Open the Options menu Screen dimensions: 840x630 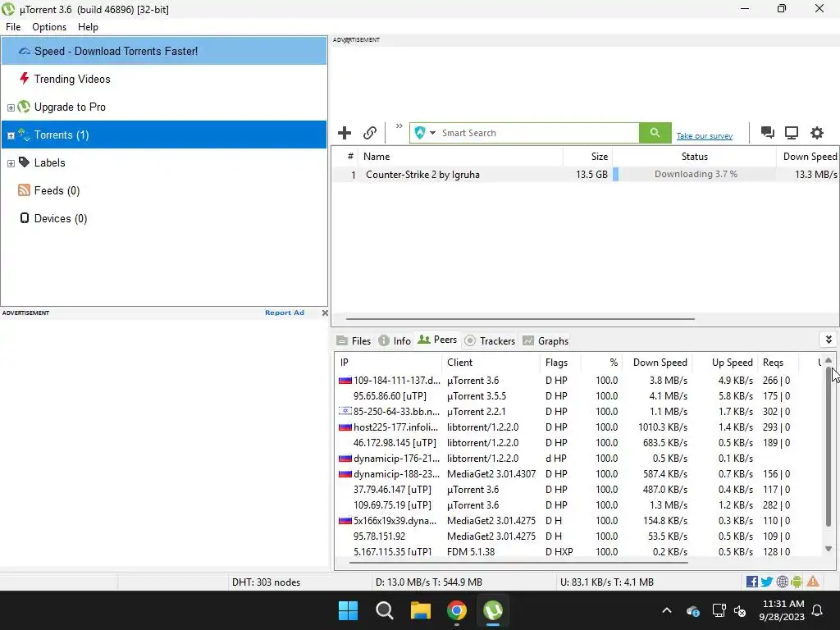pos(49,27)
